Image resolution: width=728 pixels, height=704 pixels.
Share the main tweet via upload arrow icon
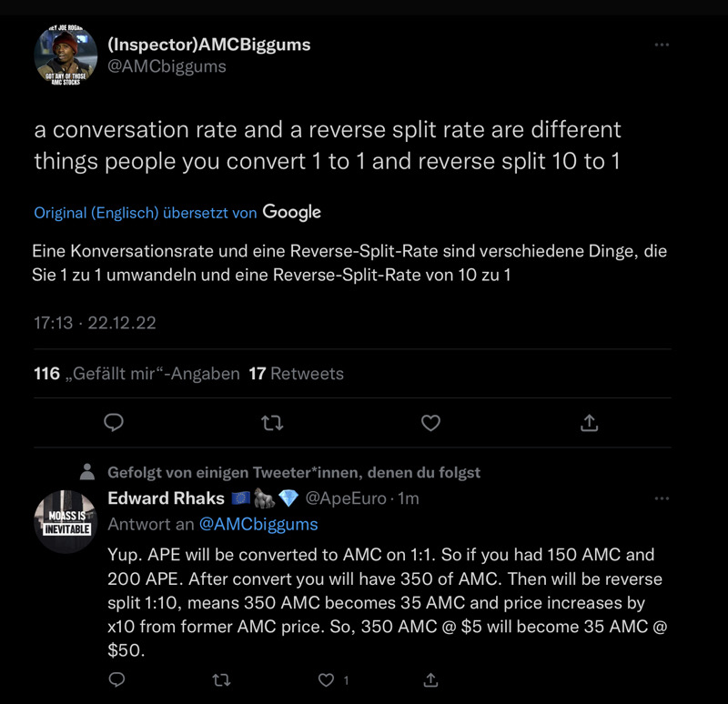[x=590, y=423]
